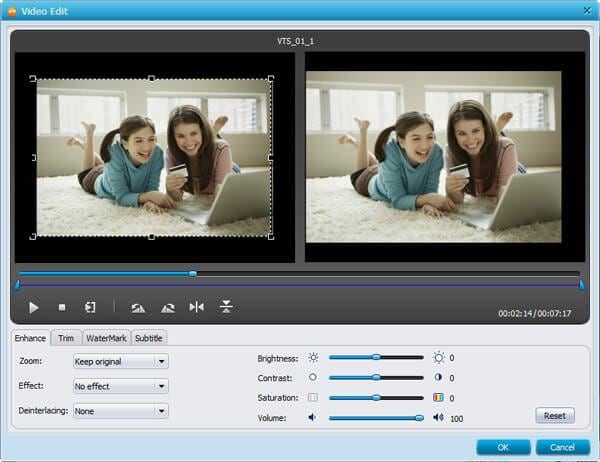Viewport: 600px width, 462px height.
Task: Rotate video 90 degrees clockwise
Action: tap(168, 308)
